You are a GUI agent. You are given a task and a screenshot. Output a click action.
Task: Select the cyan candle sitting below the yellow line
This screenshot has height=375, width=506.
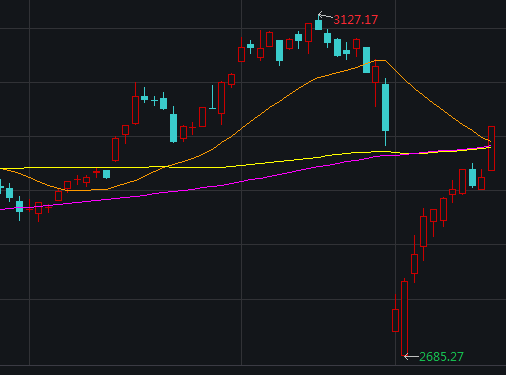107,174
